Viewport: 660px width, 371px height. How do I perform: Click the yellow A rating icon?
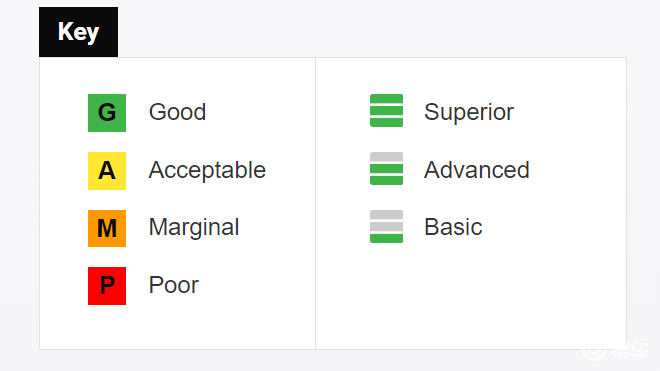pyautogui.click(x=107, y=171)
